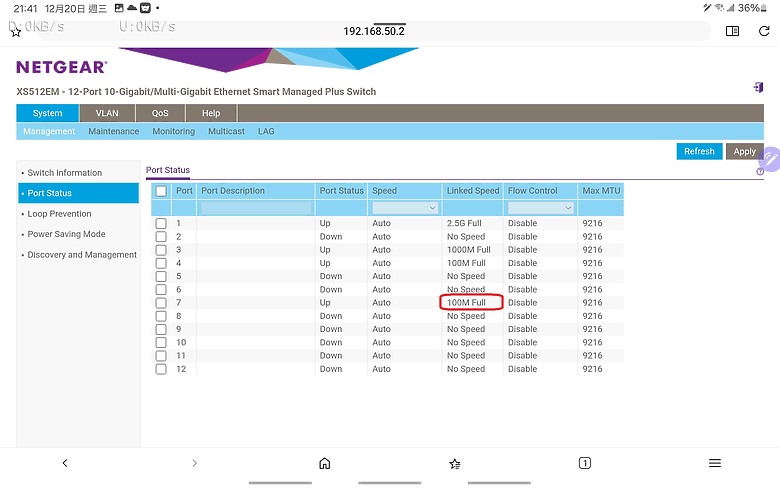This screenshot has width=780, height=488.
Task: Open bookmarks list star icon
Action: (x=454, y=464)
